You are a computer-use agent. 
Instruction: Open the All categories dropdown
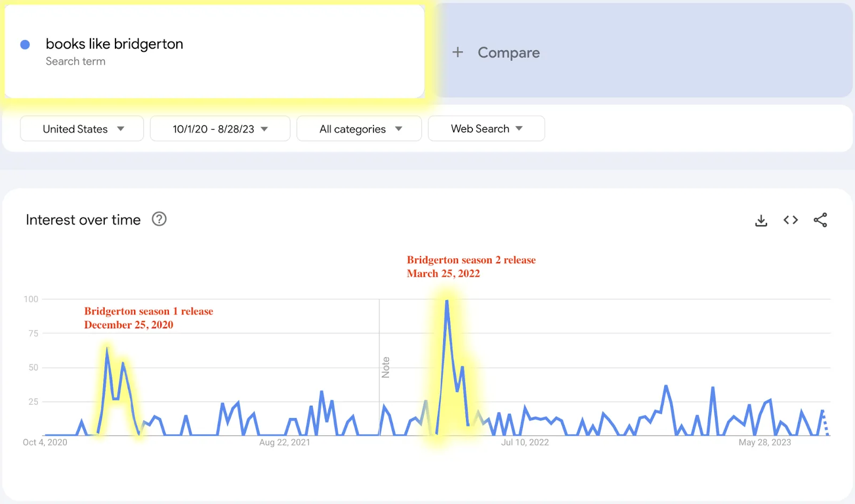coord(359,129)
